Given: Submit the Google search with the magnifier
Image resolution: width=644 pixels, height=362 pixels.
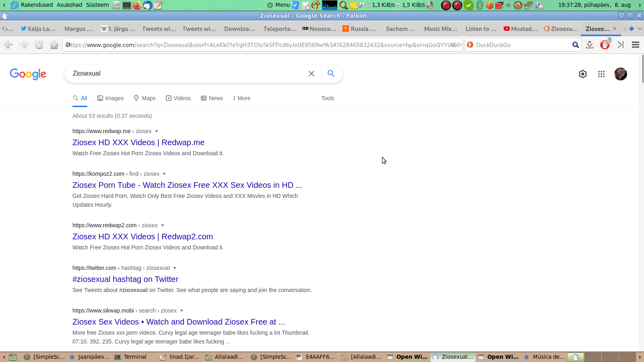Looking at the screenshot, I should click(331, 74).
